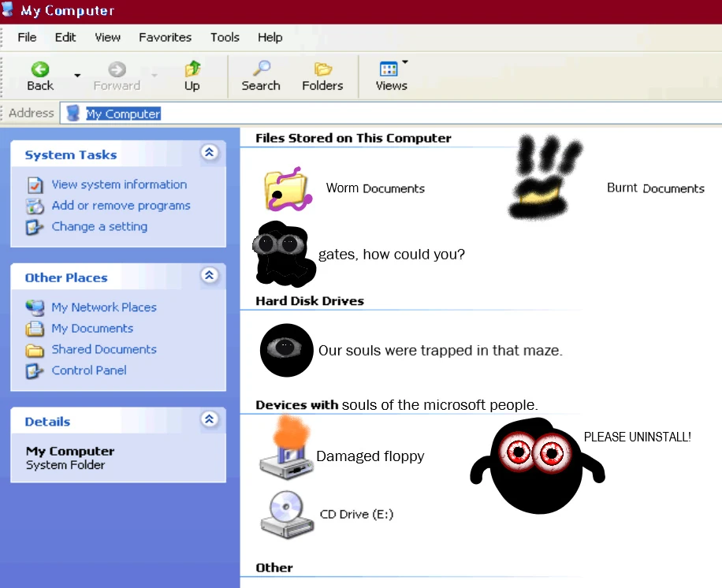Click the View system information link

(x=119, y=184)
